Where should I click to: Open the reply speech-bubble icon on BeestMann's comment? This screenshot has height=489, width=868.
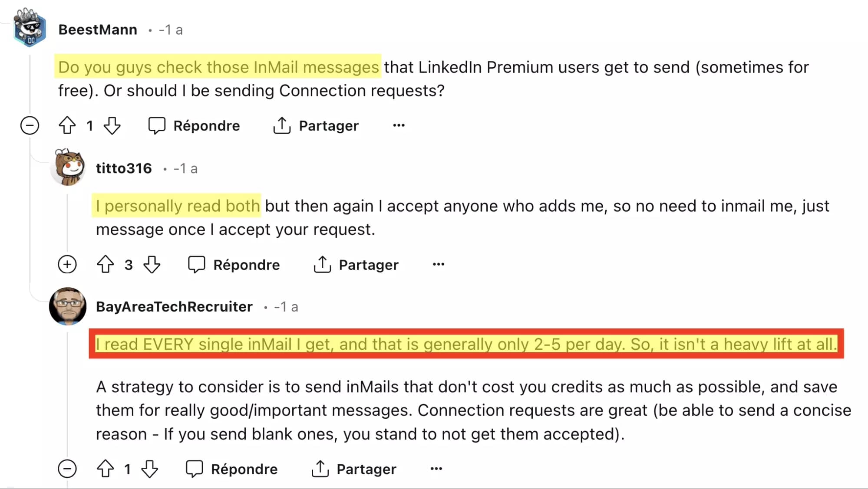158,125
